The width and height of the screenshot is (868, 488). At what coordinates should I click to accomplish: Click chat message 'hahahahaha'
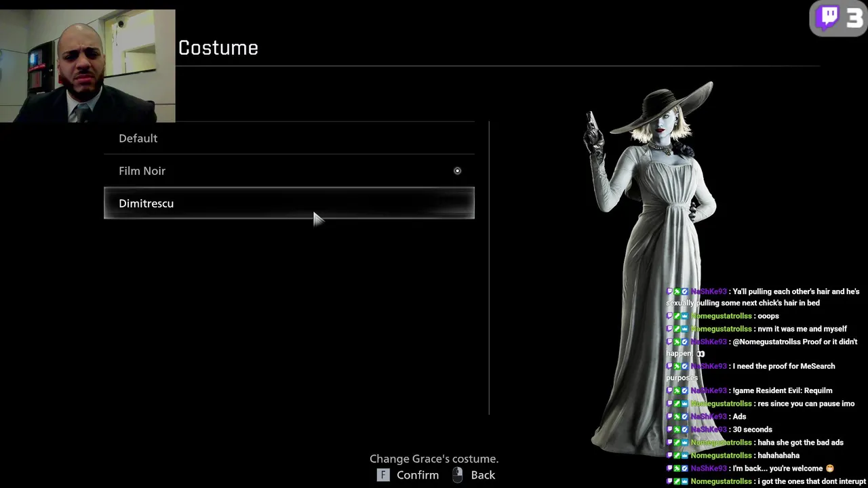pos(778,455)
